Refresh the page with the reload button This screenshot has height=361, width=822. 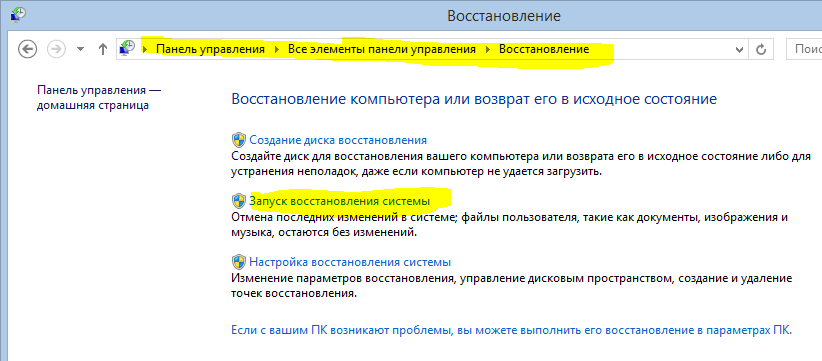(761, 49)
